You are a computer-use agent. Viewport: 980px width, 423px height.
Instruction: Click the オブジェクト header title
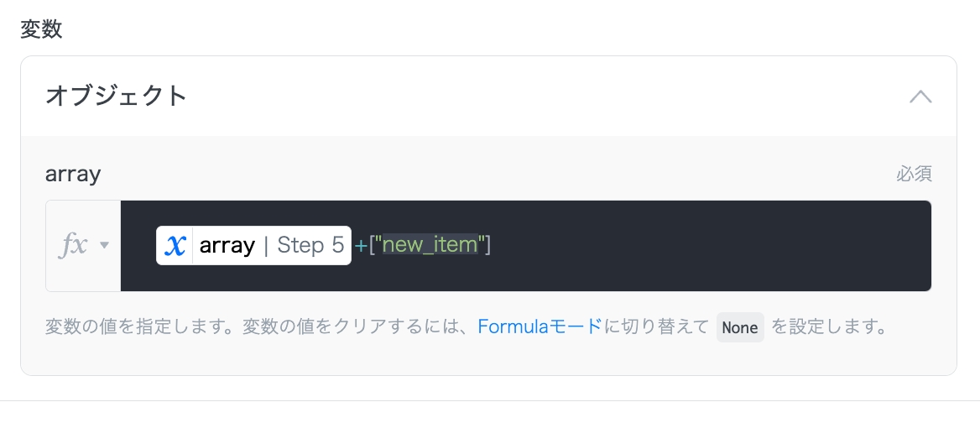pos(116,96)
